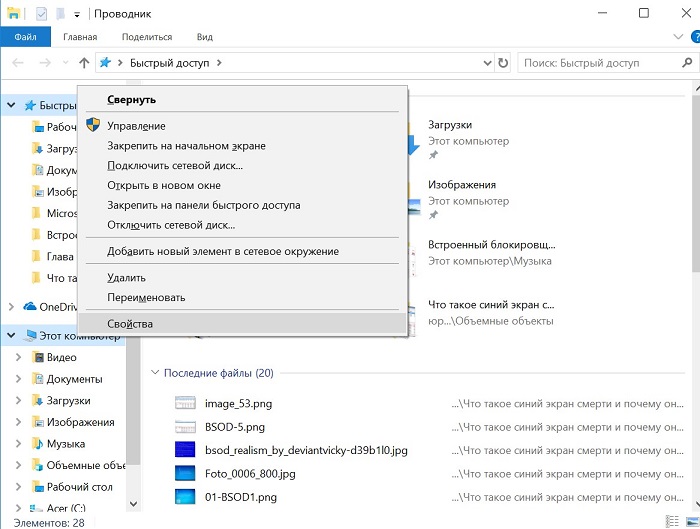700x529 pixels.
Task: Expand the Загрузки tree node
Action: [x=18, y=400]
